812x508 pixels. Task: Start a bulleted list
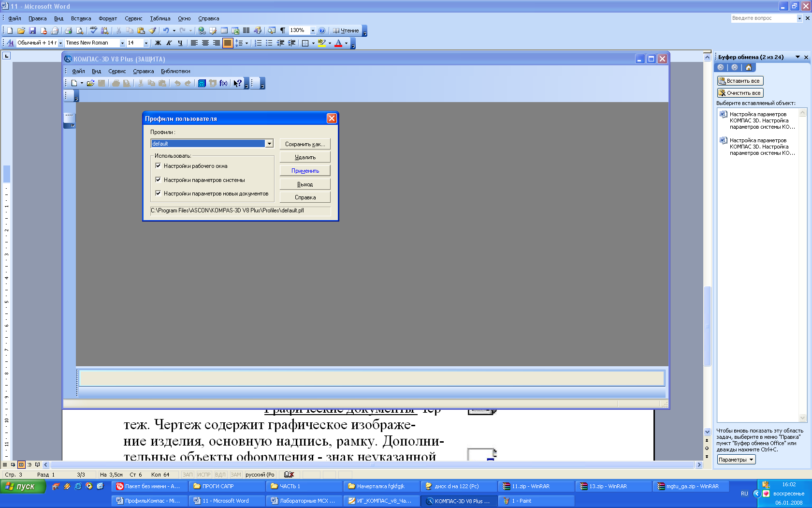click(x=269, y=43)
